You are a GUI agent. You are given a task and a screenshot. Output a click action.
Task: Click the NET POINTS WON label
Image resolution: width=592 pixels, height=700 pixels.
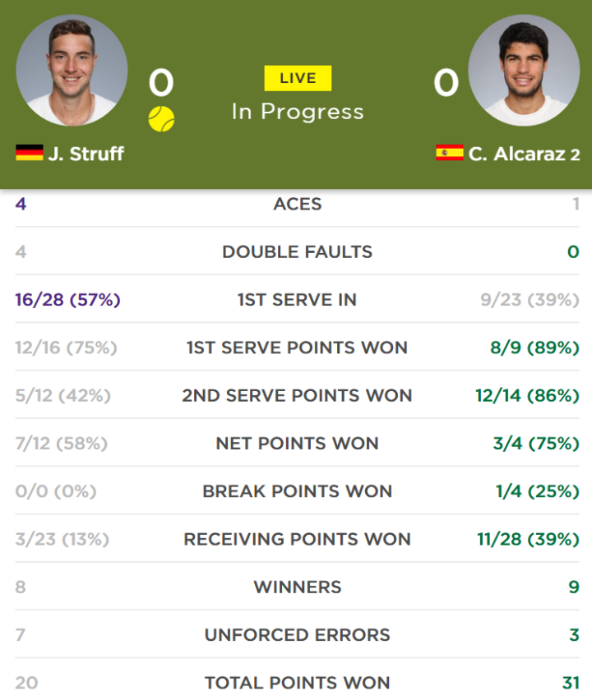[298, 444]
